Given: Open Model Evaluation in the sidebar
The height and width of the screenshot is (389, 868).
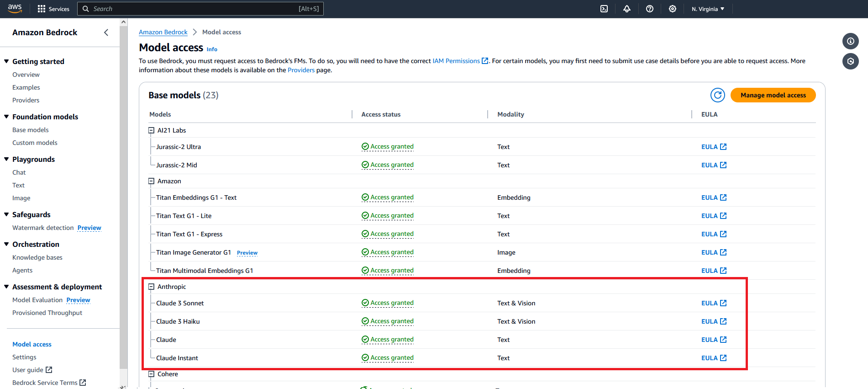Looking at the screenshot, I should [37, 300].
